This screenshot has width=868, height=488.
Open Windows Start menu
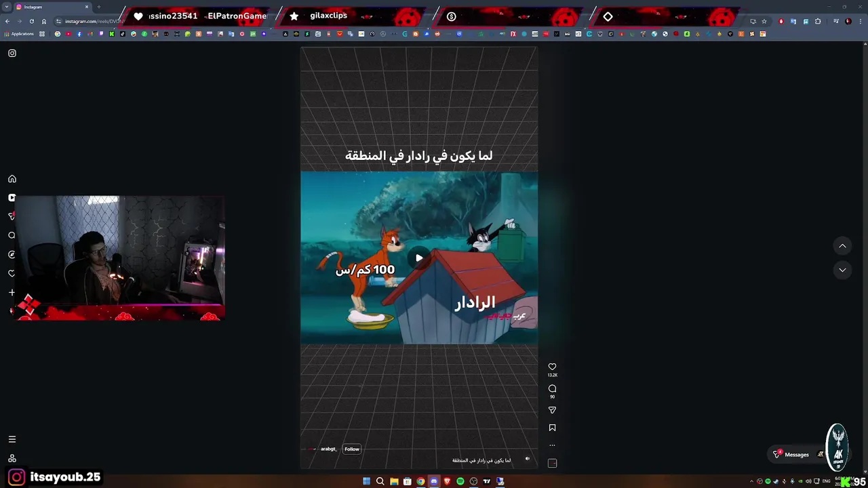[366, 481]
